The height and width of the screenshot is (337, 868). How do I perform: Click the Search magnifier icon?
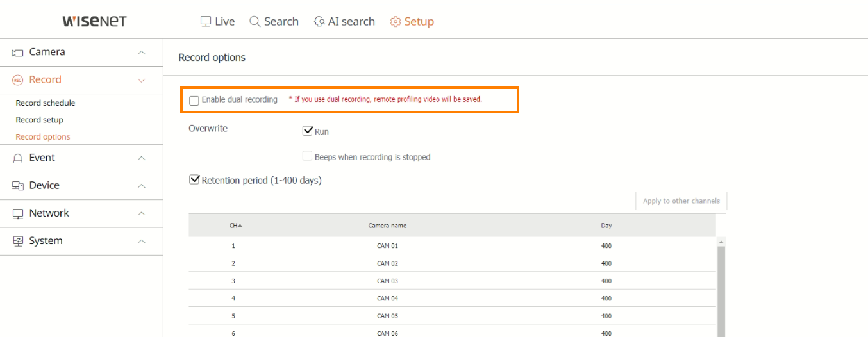click(255, 21)
